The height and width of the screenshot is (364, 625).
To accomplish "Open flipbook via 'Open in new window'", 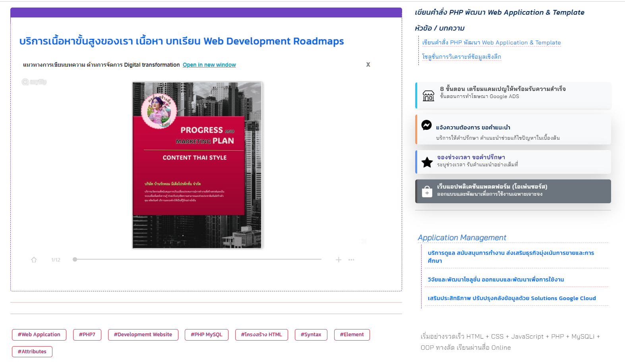I will click(x=209, y=65).
